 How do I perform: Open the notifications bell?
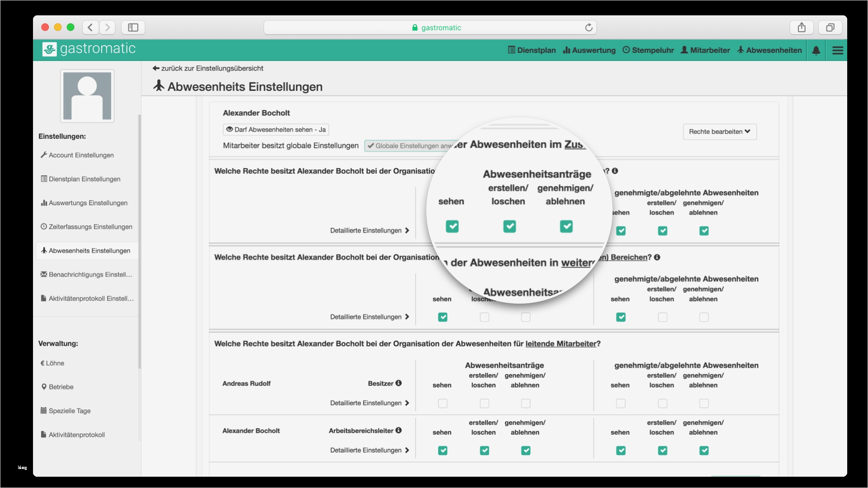816,50
